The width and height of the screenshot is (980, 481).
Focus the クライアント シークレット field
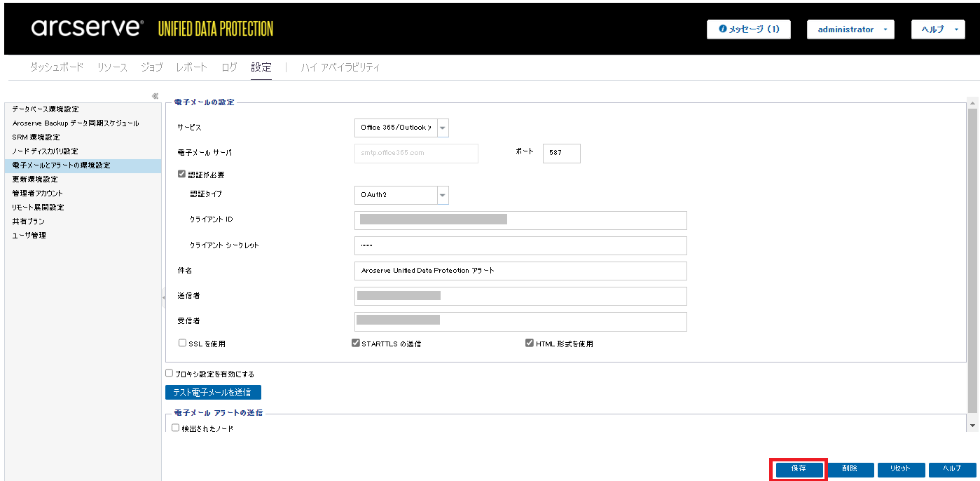click(x=520, y=245)
